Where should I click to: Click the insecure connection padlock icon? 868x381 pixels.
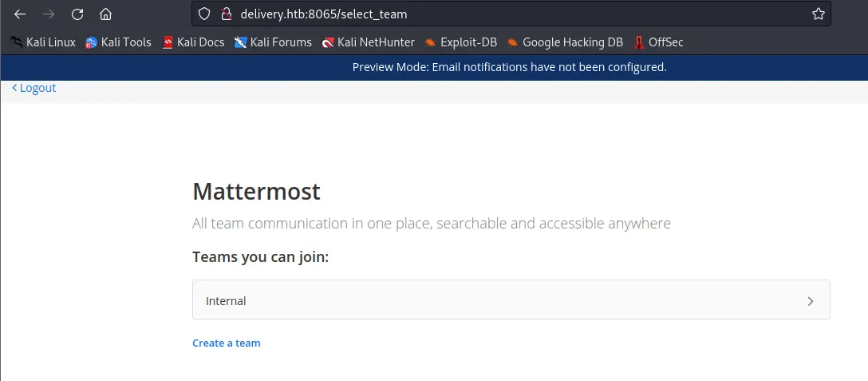[225, 14]
